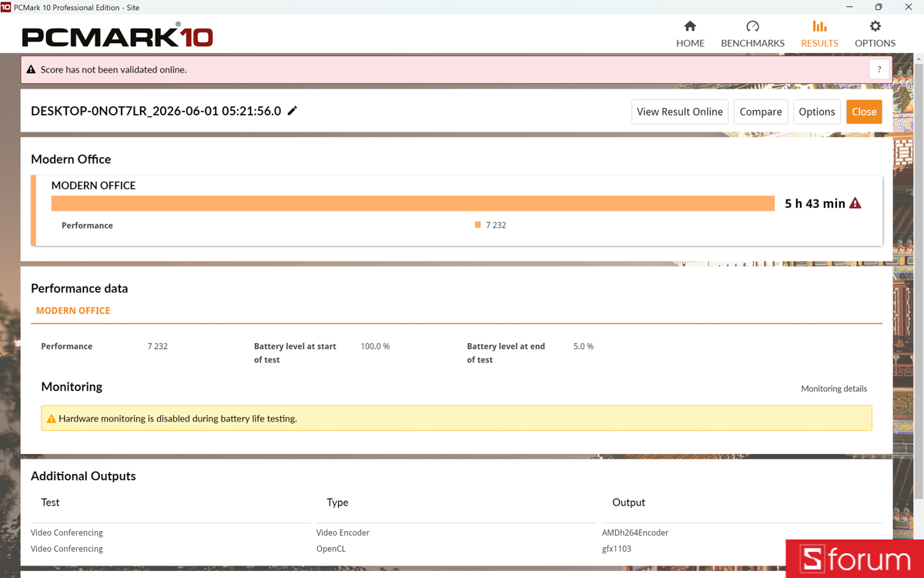
Task: Click the Compare button
Action: pos(761,112)
